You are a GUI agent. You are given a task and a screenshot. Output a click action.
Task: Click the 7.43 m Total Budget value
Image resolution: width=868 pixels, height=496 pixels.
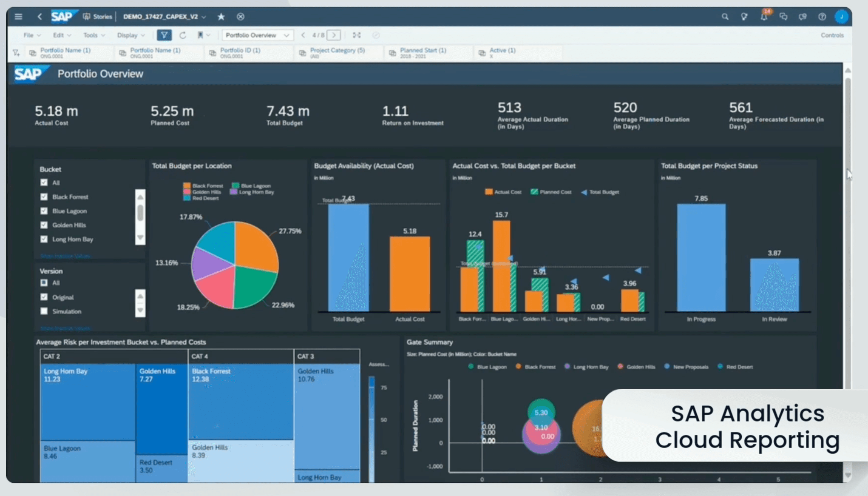[288, 111]
